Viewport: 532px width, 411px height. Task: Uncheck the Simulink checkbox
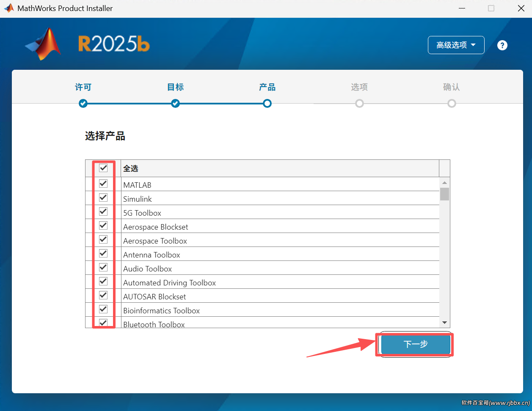[103, 197]
